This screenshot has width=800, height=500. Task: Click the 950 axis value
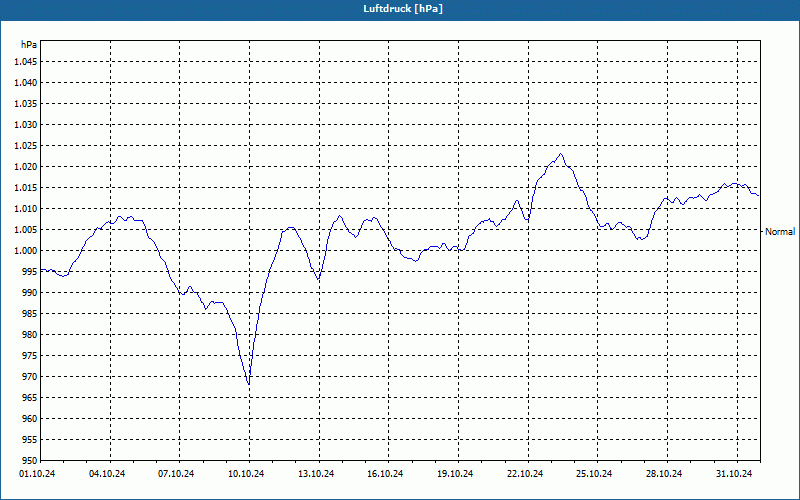[x=30, y=461]
